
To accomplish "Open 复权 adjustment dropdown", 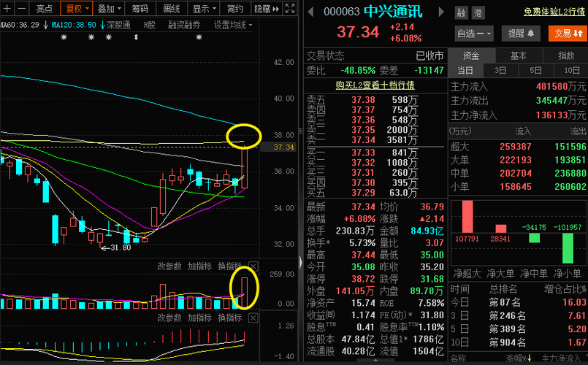I will pos(77,8).
